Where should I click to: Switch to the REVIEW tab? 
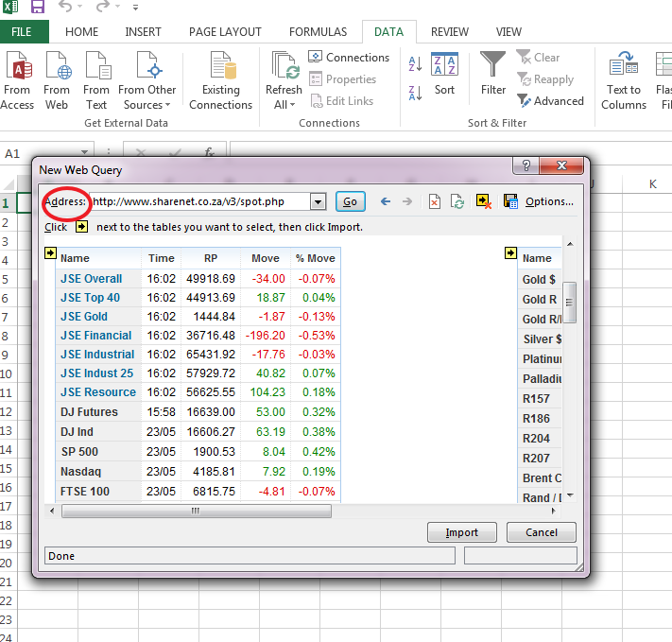450,32
